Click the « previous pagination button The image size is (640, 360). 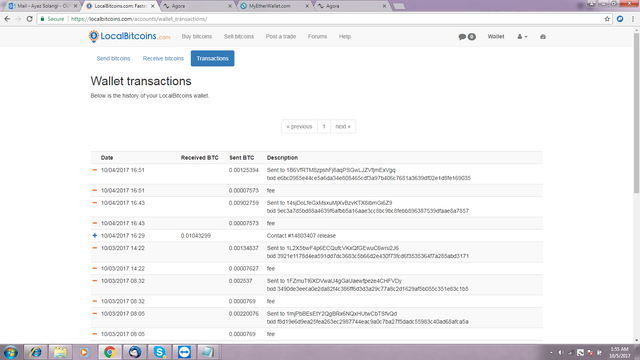(299, 127)
